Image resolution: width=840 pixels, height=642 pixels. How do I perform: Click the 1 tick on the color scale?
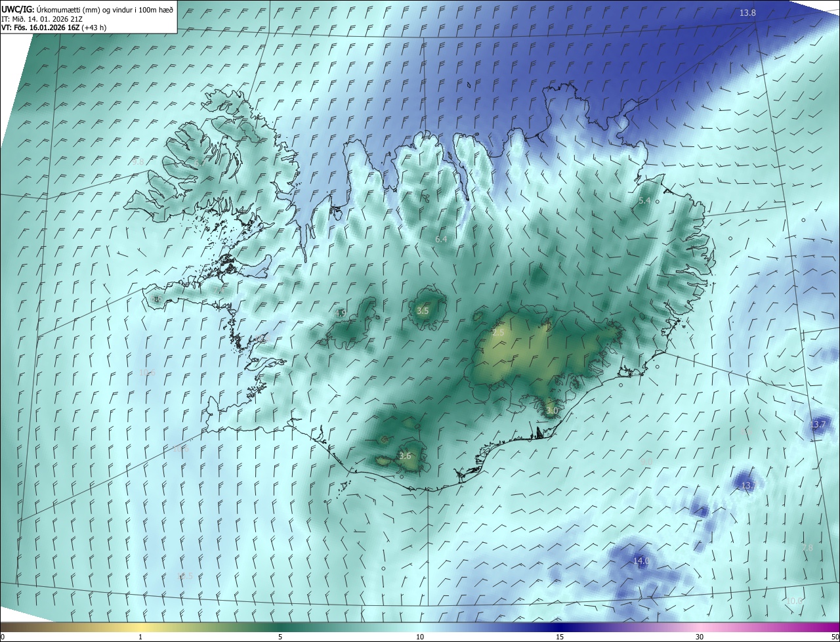[x=140, y=637]
